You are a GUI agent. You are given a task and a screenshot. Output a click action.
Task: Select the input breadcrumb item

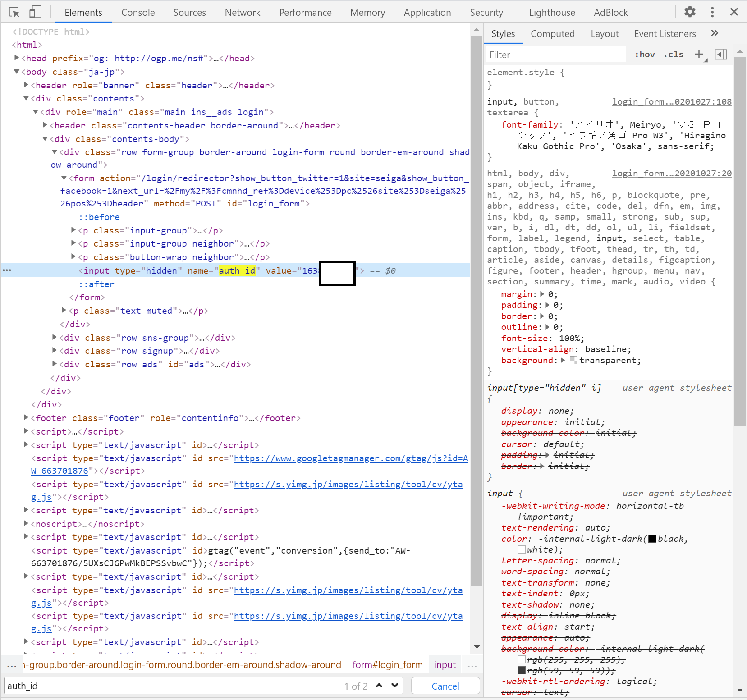(445, 665)
